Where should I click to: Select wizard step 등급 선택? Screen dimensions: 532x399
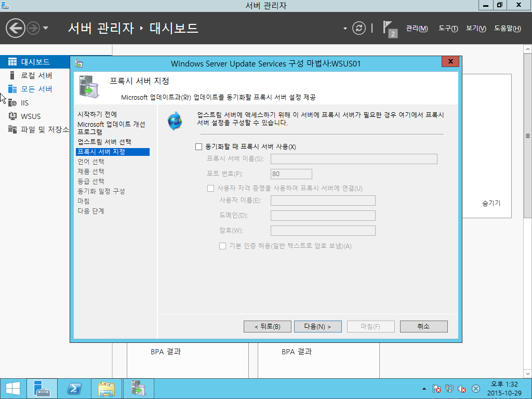(x=90, y=181)
